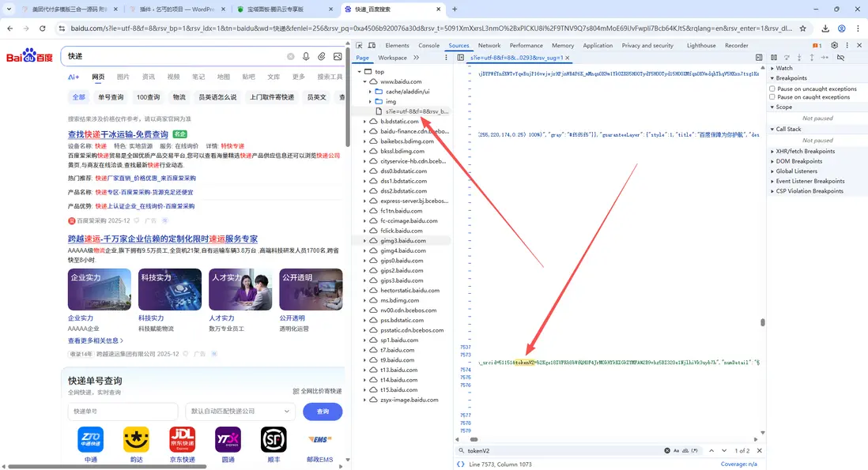This screenshot has width=868, height=470.
Task: Open the Chrome downloads icon
Action: tap(825, 28)
